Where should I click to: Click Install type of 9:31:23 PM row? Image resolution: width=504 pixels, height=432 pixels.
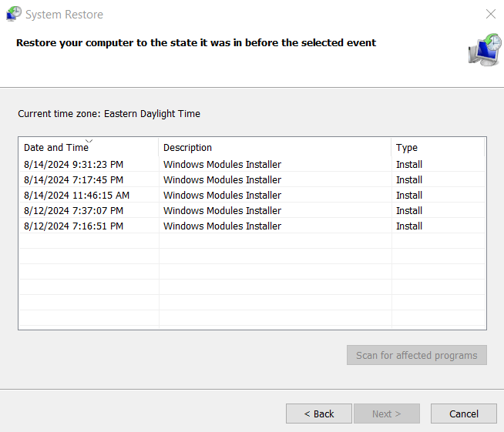coord(409,165)
